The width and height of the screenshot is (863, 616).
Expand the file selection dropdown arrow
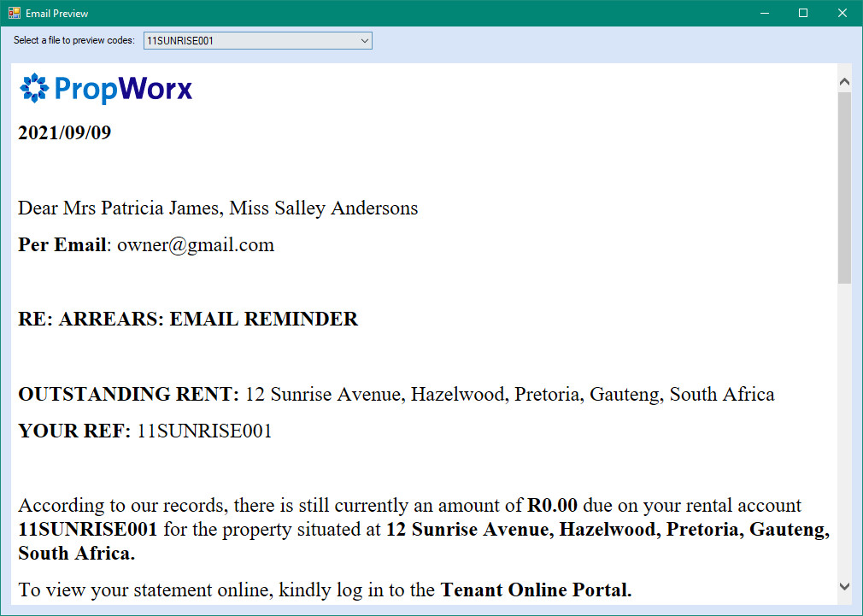click(365, 40)
